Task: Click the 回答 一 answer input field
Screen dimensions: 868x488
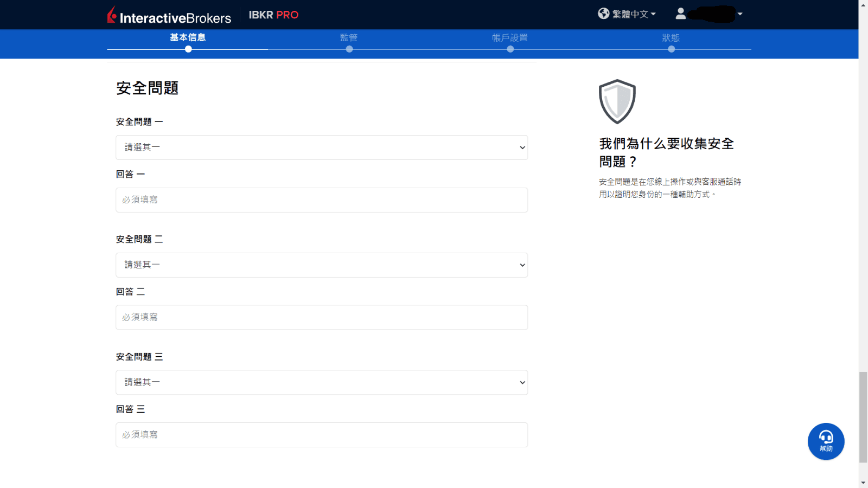Action: coord(321,200)
